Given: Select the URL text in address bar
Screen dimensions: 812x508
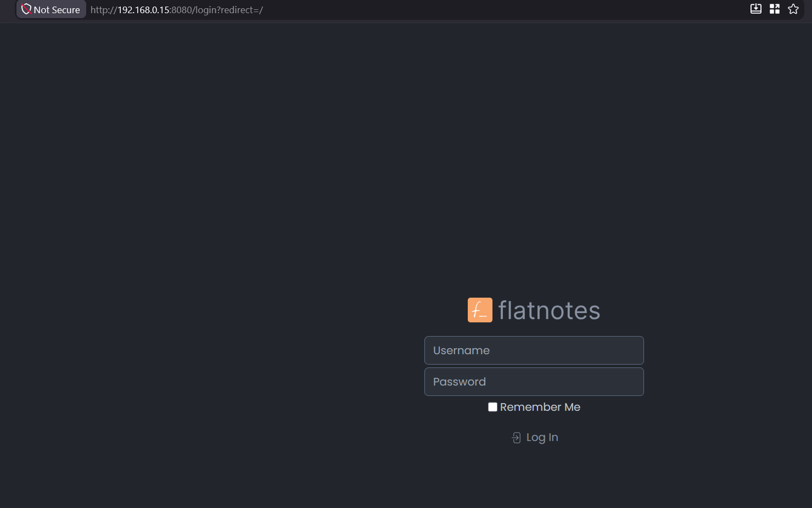Looking at the screenshot, I should [x=177, y=10].
